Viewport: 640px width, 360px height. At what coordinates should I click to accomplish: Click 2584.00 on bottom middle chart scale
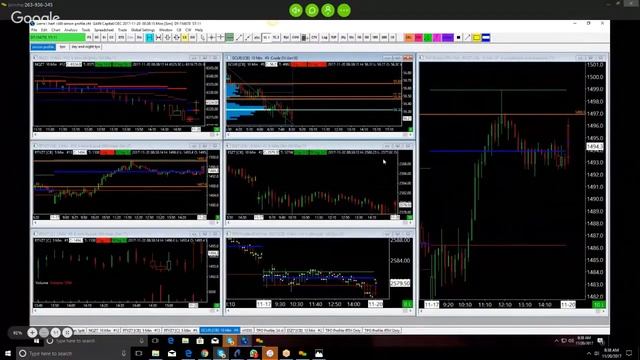click(400, 260)
